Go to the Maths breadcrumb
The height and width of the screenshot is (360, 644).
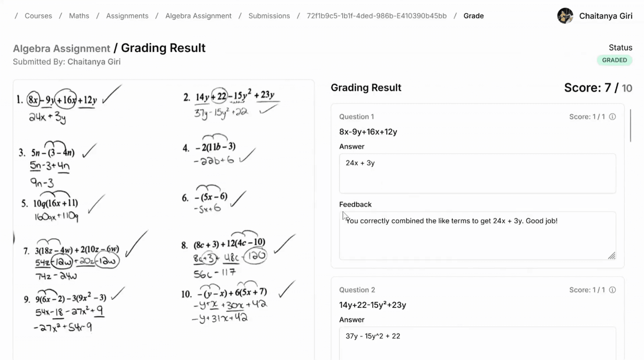tap(79, 16)
